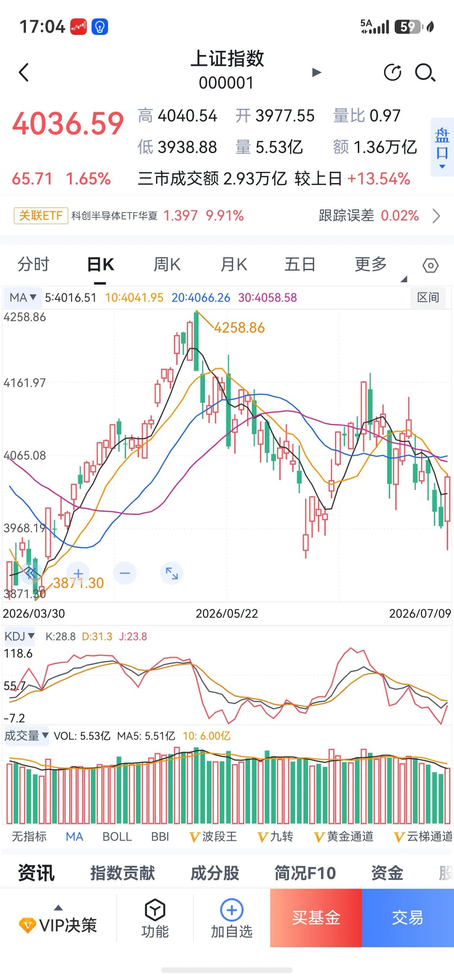454x980 pixels.
Task: Select 日K chart tab
Action: point(101,264)
